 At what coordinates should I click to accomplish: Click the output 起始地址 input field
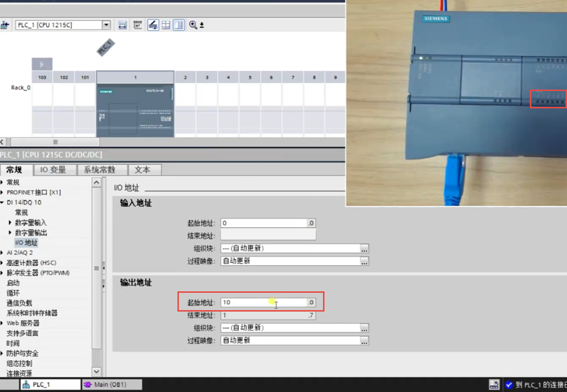tap(264, 302)
